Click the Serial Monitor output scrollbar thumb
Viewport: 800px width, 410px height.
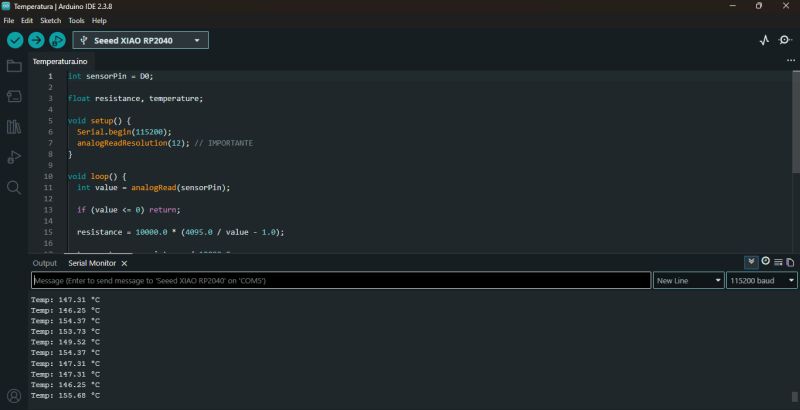(794, 396)
